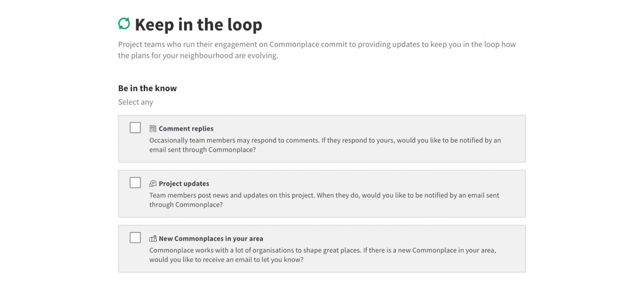Select the "Comment replies" option label
The image size is (644, 293).
point(186,129)
